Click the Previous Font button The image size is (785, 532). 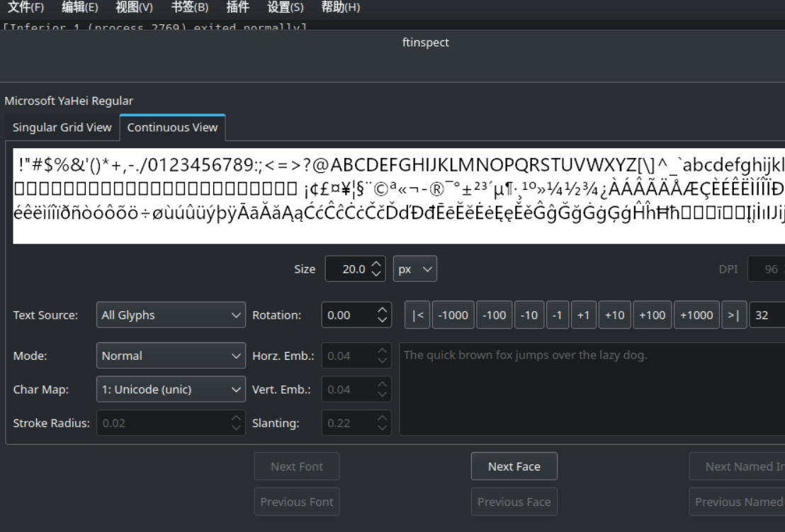297,502
